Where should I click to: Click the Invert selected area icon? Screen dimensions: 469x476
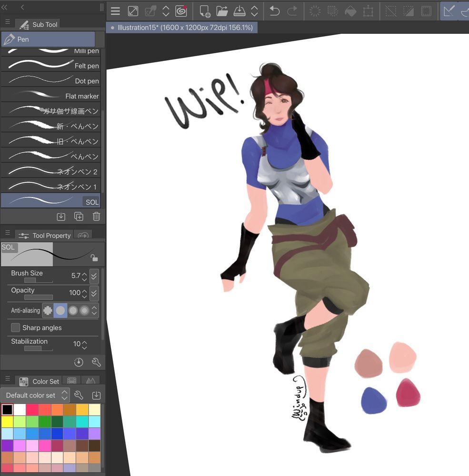tap(408, 11)
